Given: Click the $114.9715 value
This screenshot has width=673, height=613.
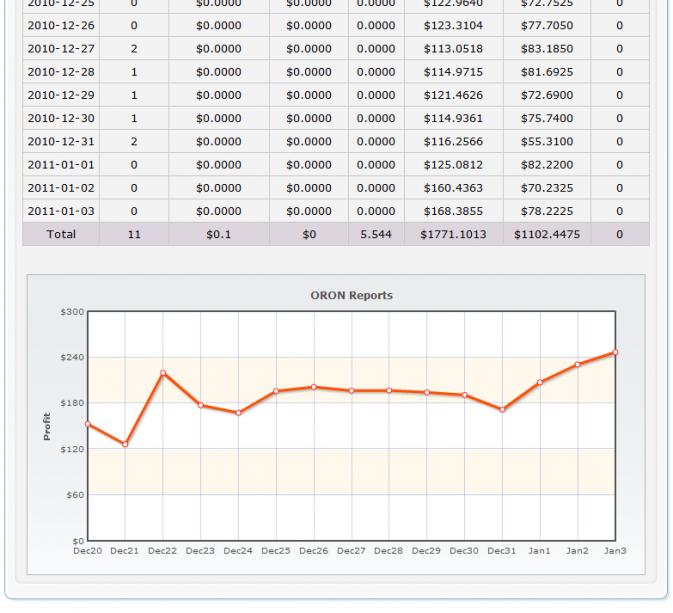Looking at the screenshot, I should 453,72.
